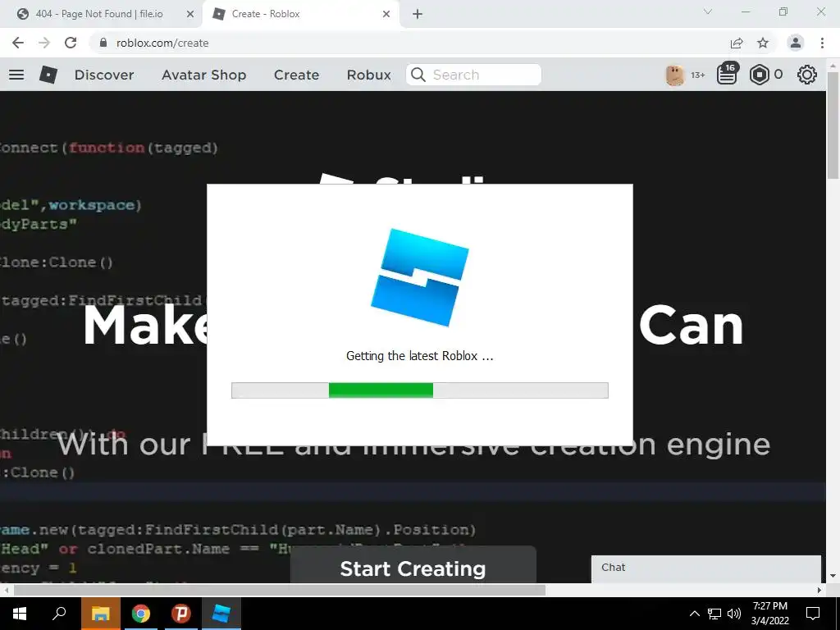The image size is (840, 630).
Task: Expand the Chat panel
Action: pyautogui.click(x=706, y=568)
